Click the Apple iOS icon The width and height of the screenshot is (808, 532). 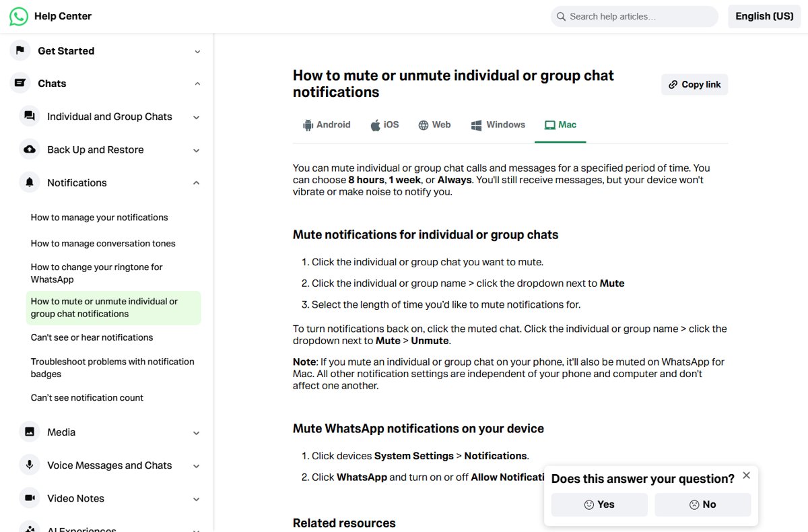click(x=375, y=125)
